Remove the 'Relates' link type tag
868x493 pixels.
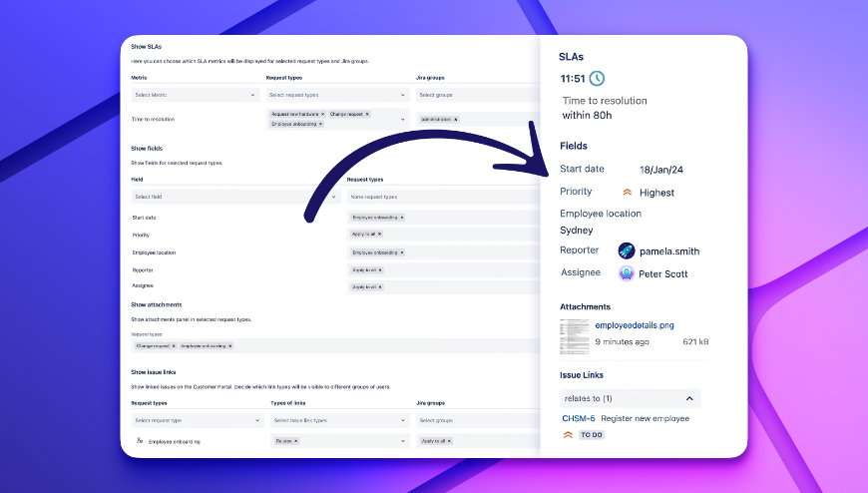pyautogui.click(x=296, y=441)
